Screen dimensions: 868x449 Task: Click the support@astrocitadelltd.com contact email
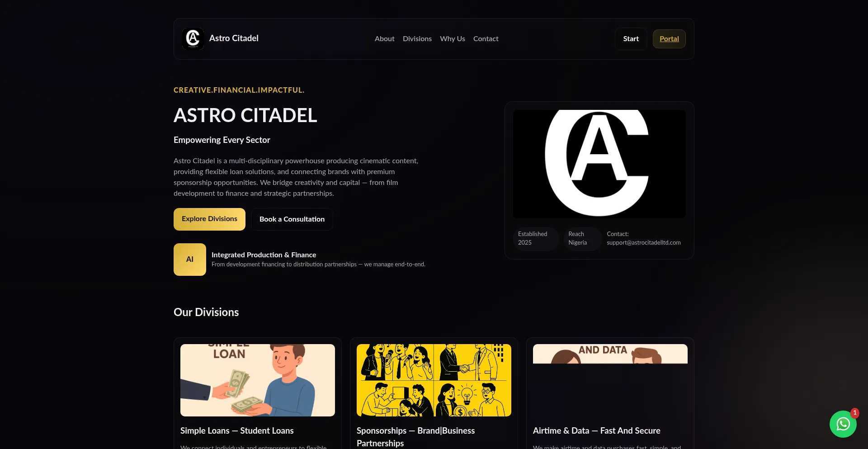coord(644,243)
